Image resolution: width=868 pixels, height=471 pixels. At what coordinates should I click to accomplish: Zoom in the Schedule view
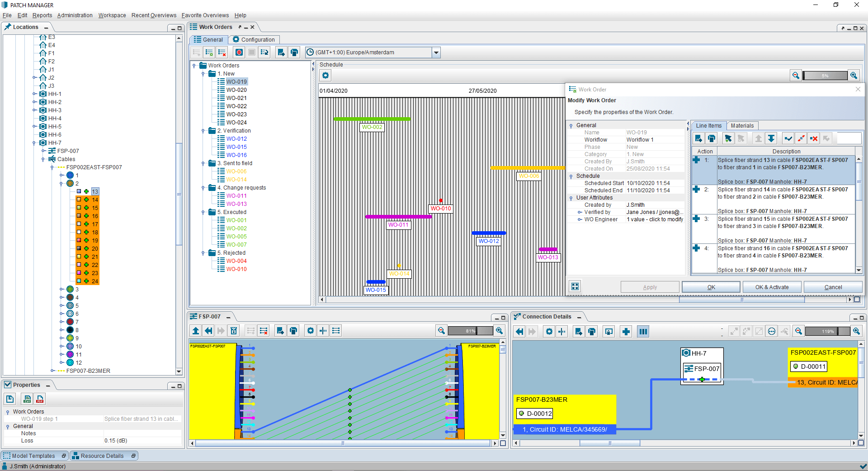click(854, 76)
